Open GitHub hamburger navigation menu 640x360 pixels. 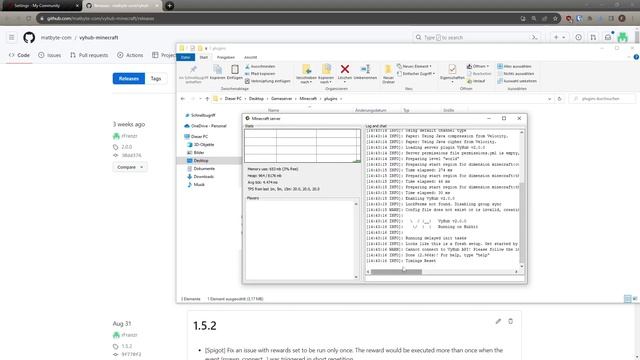11,38
